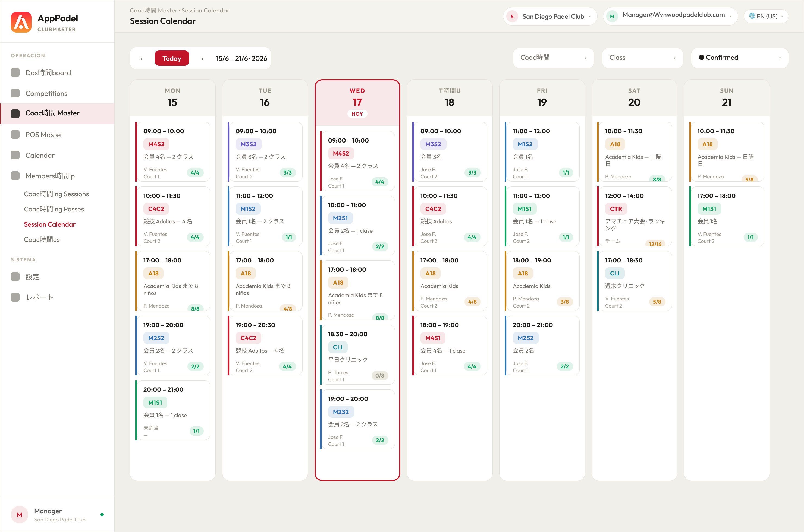Open Session Calendar submenu link

coord(49,224)
